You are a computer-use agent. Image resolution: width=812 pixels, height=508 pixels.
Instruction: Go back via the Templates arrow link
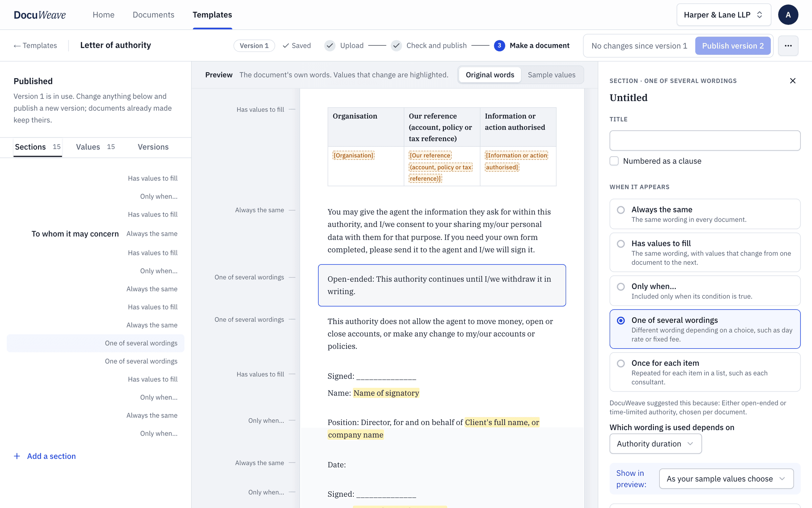(35, 45)
